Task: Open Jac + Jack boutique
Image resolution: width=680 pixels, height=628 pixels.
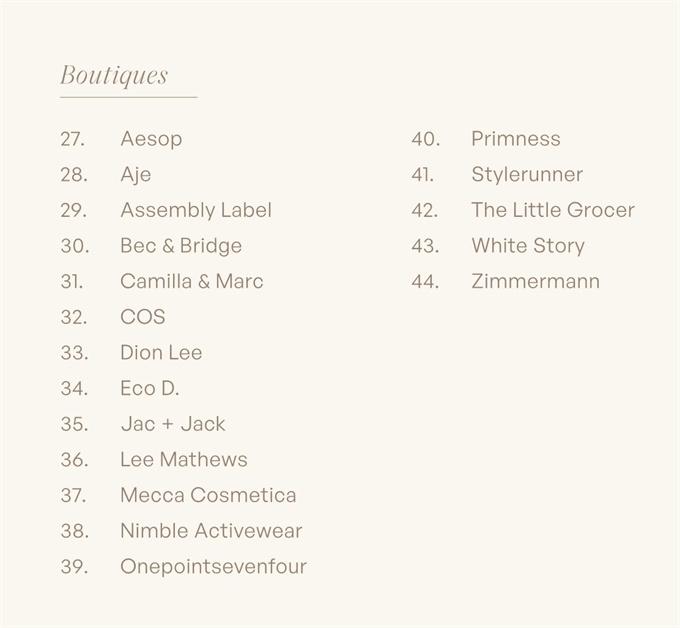Action: click(x=173, y=424)
